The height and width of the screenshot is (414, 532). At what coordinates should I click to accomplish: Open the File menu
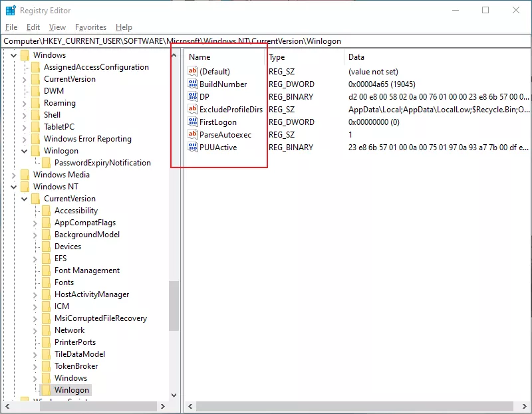coord(11,27)
